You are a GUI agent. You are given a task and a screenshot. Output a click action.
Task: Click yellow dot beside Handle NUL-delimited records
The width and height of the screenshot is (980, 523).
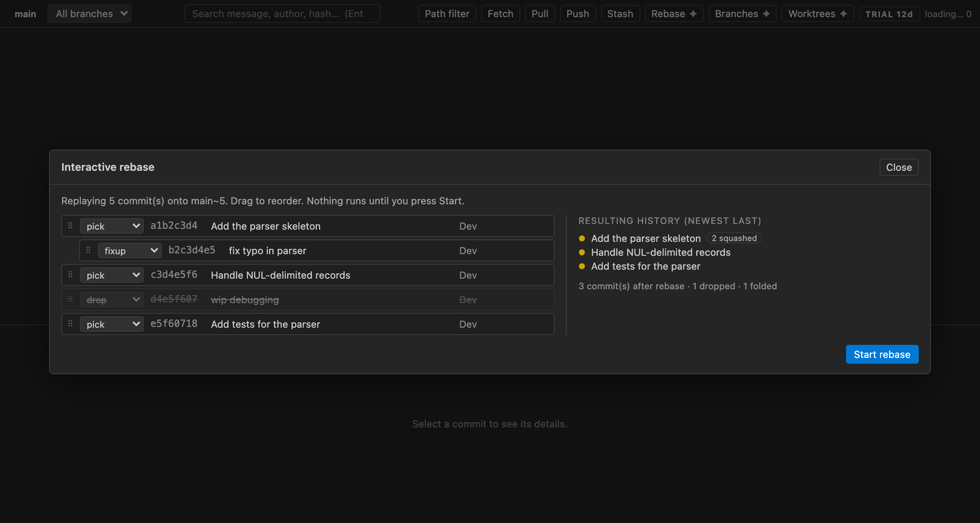(582, 253)
